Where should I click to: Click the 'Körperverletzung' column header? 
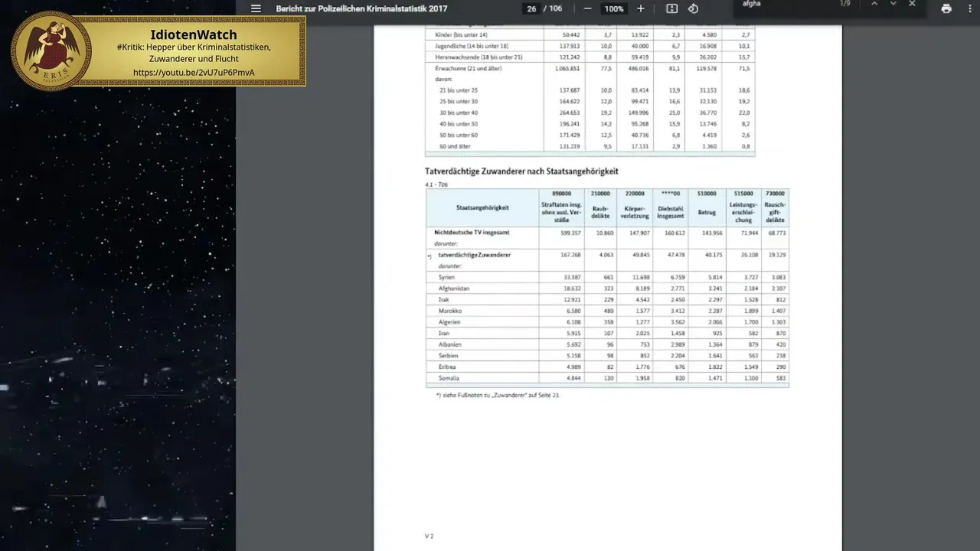(635, 211)
